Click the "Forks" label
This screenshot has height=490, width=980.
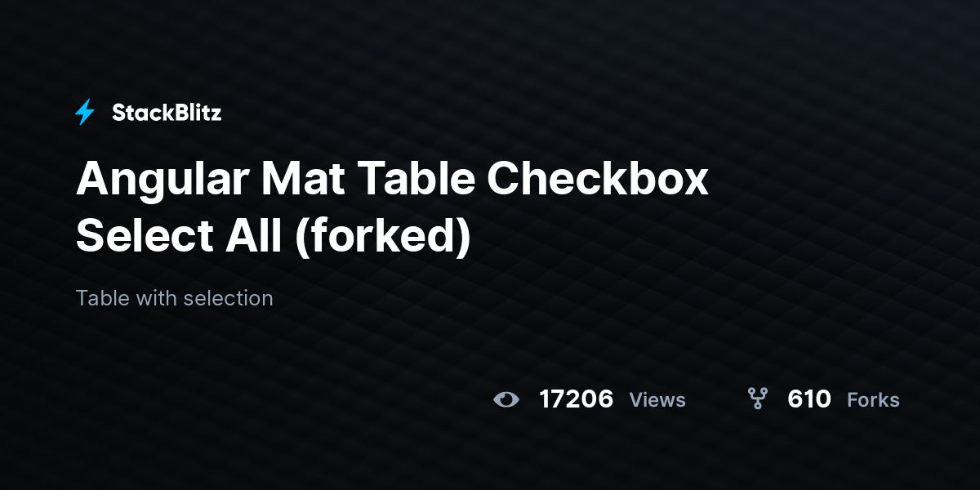pos(873,400)
